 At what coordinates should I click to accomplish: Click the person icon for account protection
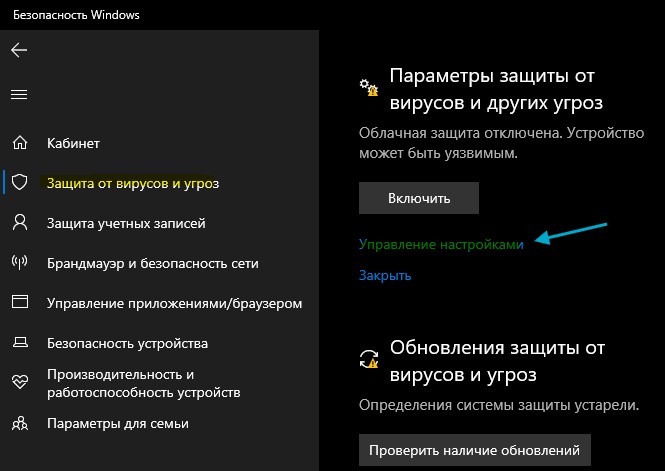click(x=20, y=223)
